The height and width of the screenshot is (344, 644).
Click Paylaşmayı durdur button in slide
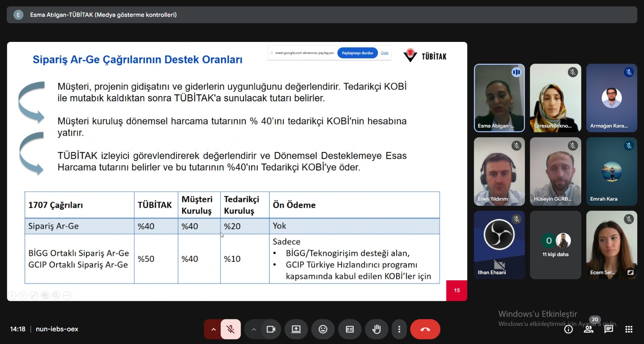coord(357,53)
